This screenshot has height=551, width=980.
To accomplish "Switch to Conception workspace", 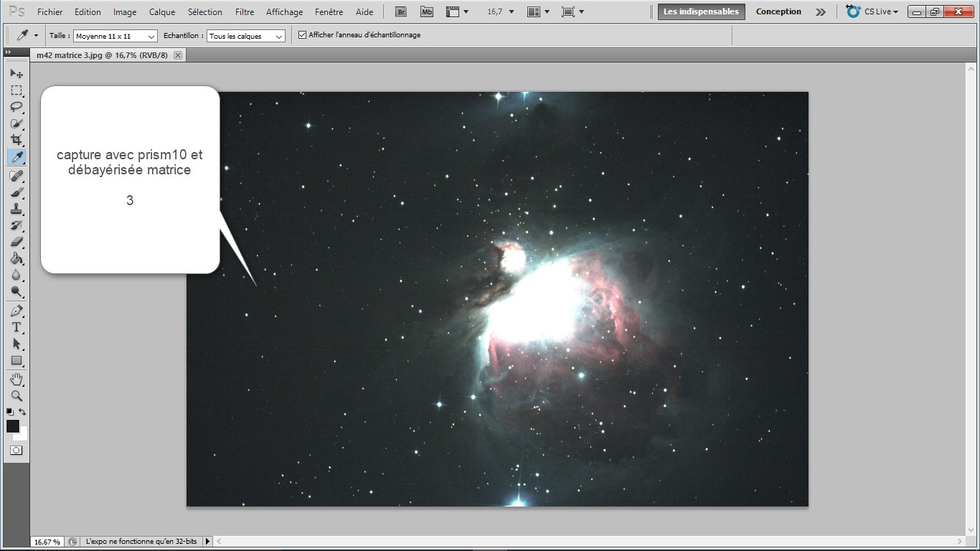I will [x=778, y=12].
